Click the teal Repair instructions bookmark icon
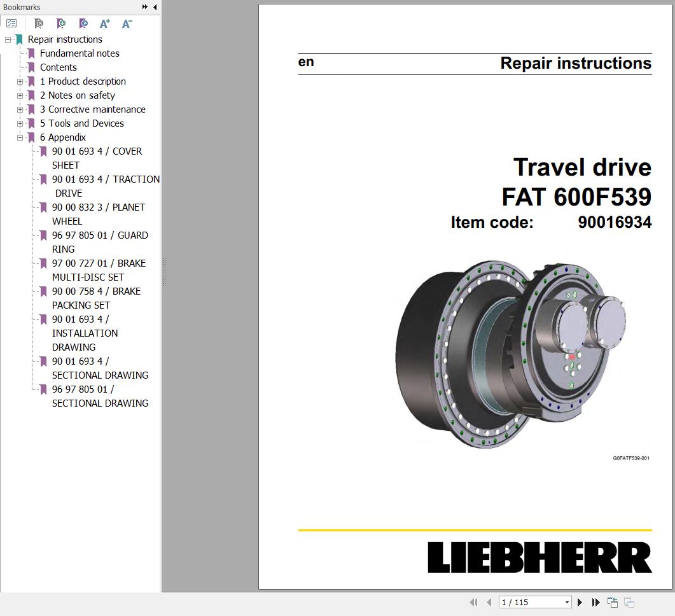 click(x=19, y=39)
